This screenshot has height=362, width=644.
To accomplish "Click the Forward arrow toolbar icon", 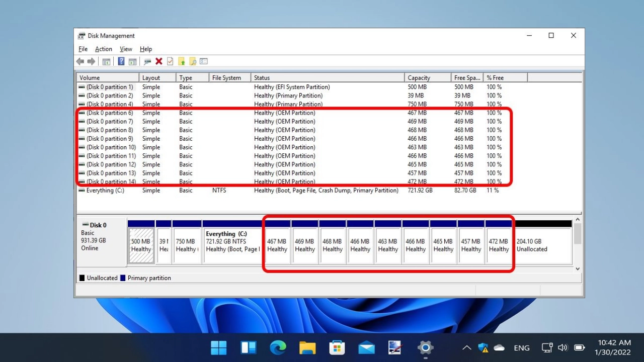I will (x=91, y=61).
